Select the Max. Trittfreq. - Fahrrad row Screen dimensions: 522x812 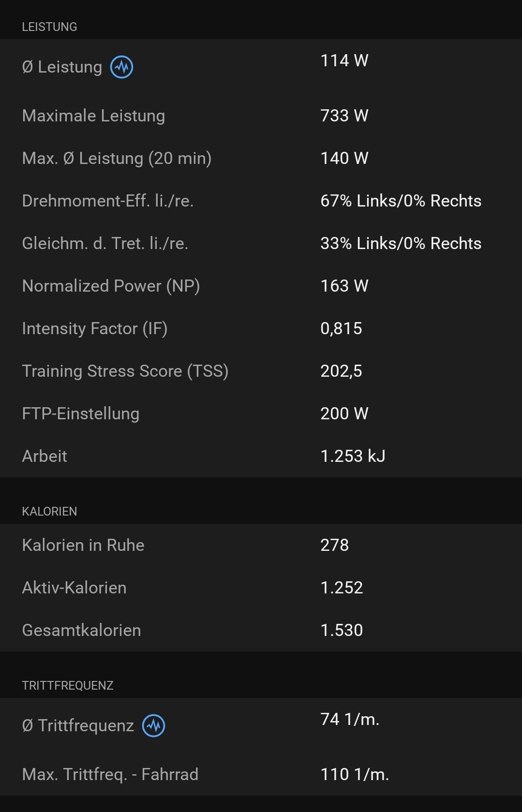261,774
